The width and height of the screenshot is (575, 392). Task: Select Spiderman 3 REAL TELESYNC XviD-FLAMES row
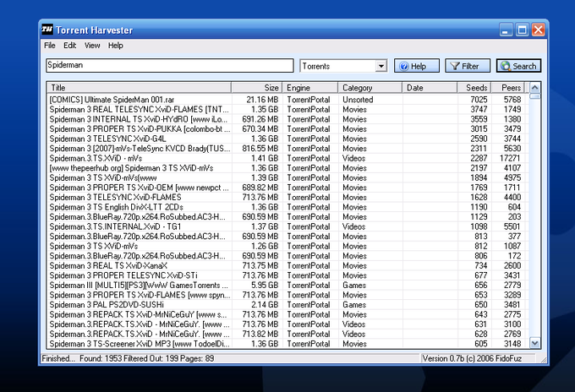289,110
